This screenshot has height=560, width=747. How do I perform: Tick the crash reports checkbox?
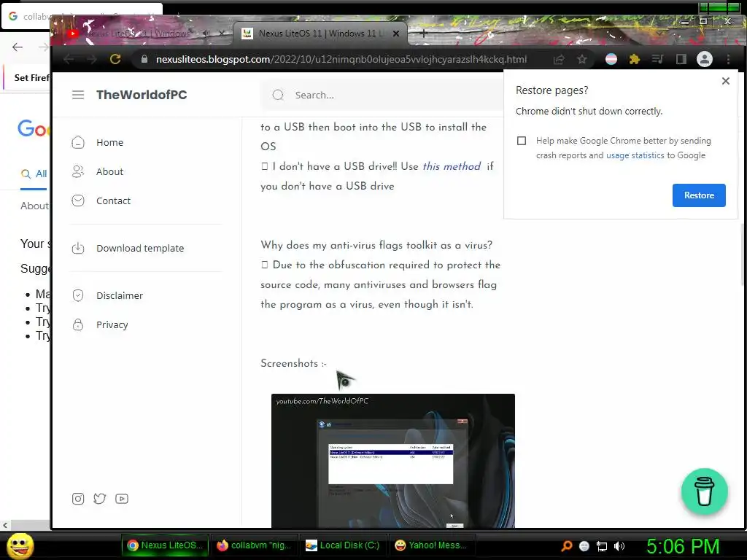[x=522, y=141]
